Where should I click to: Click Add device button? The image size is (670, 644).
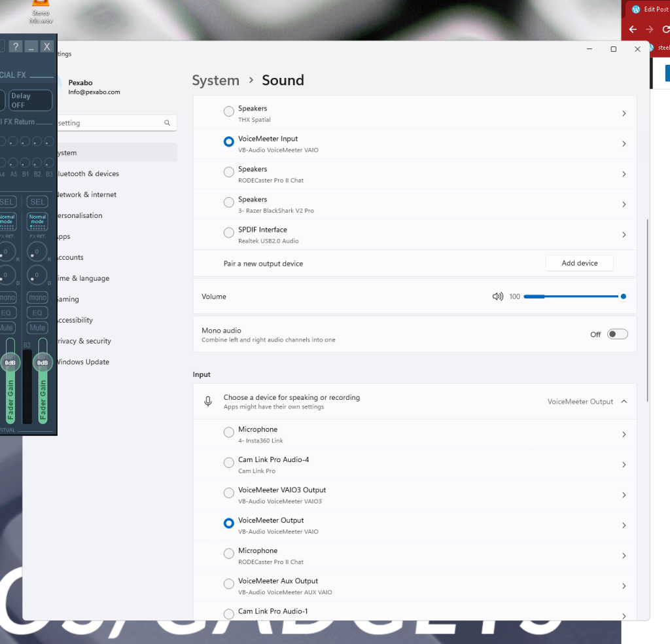click(580, 263)
